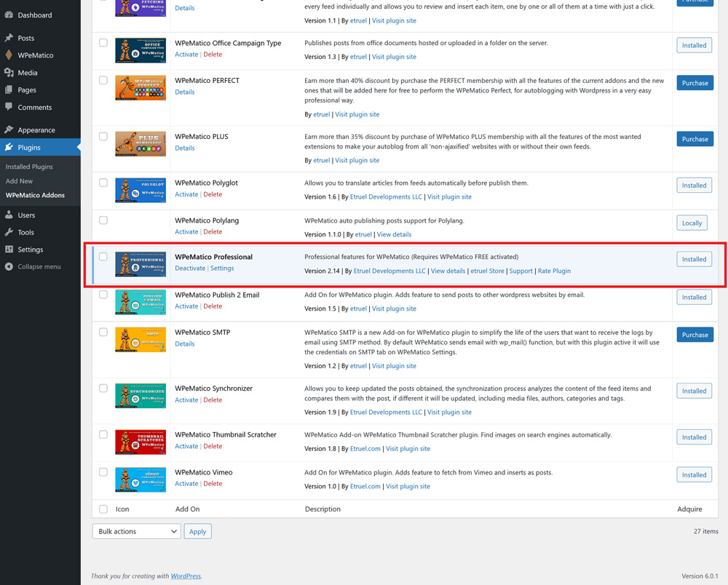Screen dimensions: 728x585
Task: Open the WordPress footer link
Action: tap(186, 576)
